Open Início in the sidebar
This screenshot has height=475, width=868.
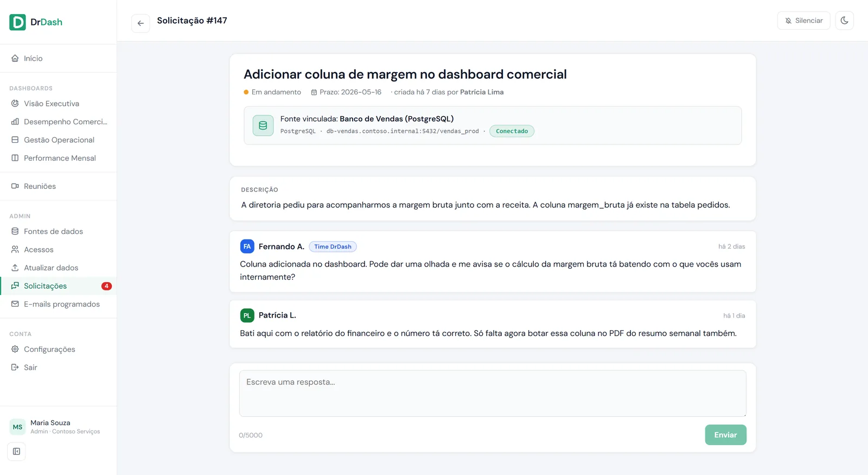point(58,58)
